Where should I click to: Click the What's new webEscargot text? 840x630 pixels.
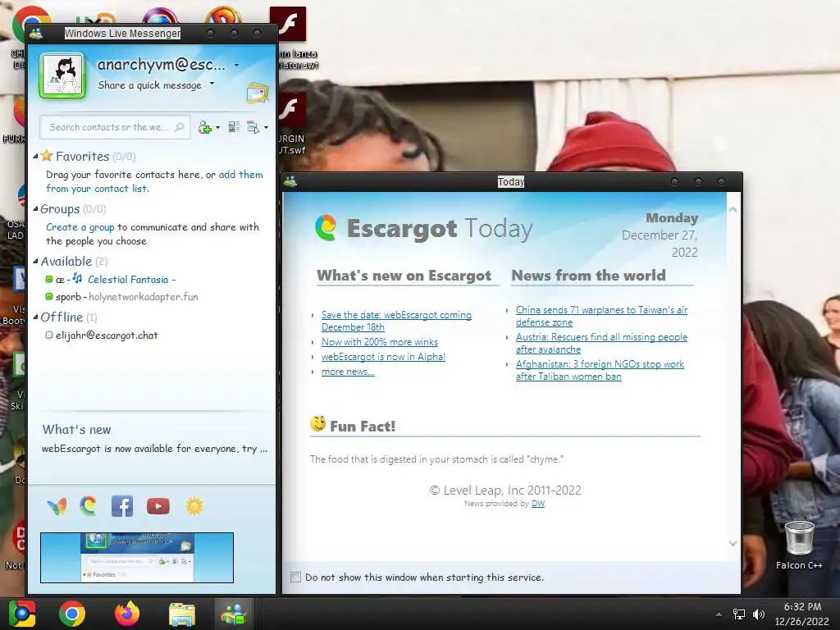(154, 449)
